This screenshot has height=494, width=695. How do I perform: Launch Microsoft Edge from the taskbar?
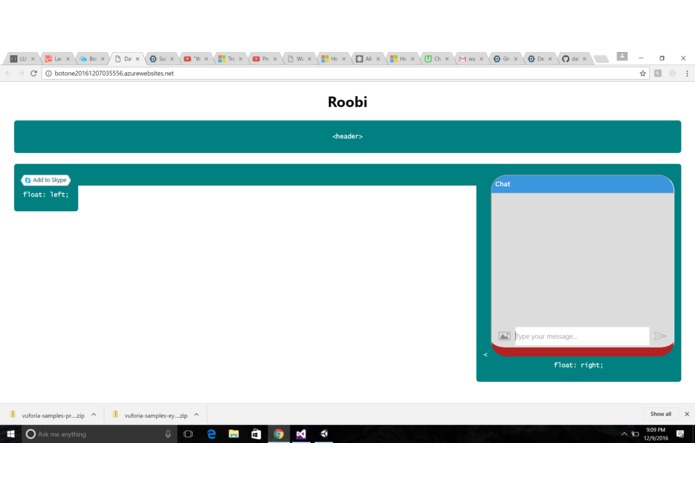[211, 434]
